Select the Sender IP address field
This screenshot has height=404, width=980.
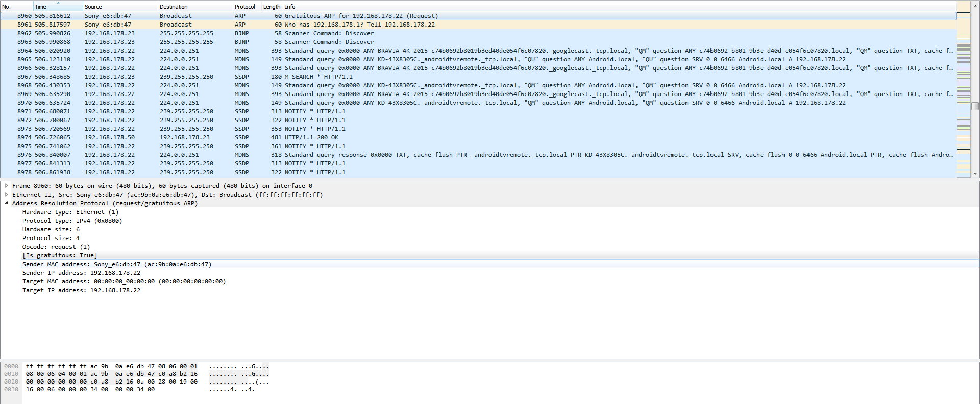[81, 273]
